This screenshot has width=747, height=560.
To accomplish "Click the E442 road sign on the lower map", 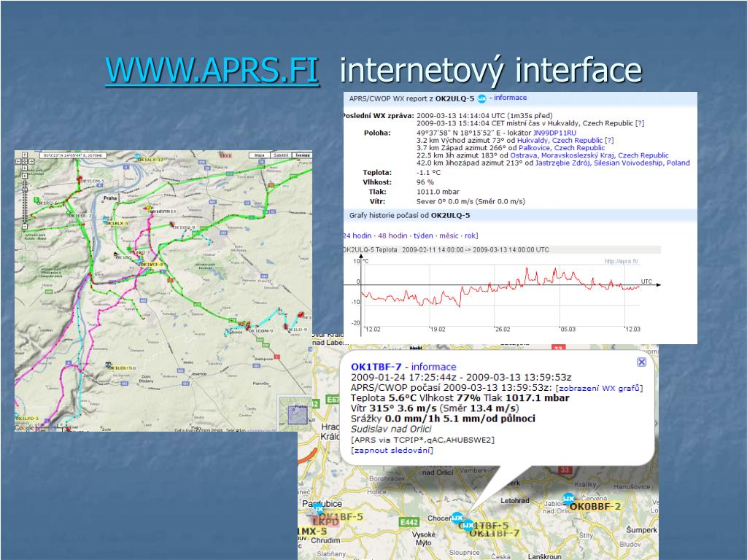I will [409, 522].
